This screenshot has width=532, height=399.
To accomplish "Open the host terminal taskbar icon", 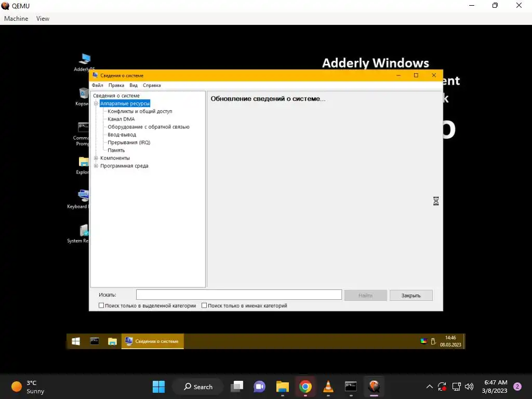I will pos(351,387).
